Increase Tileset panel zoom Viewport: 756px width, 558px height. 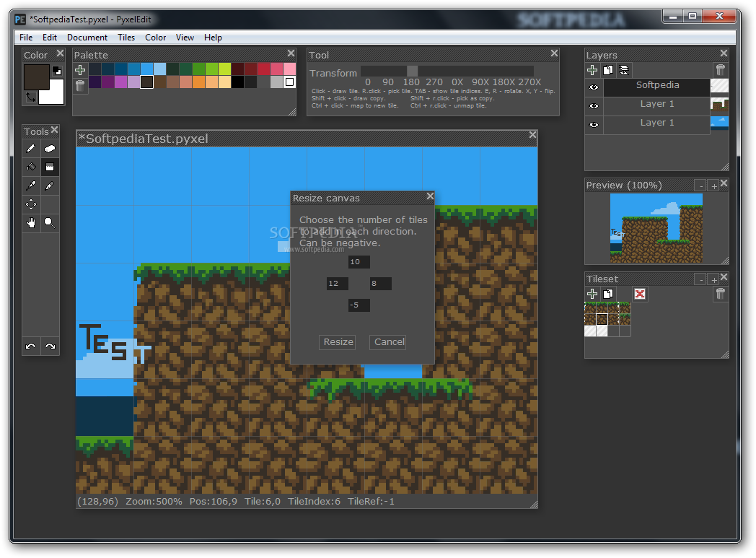pos(713,279)
